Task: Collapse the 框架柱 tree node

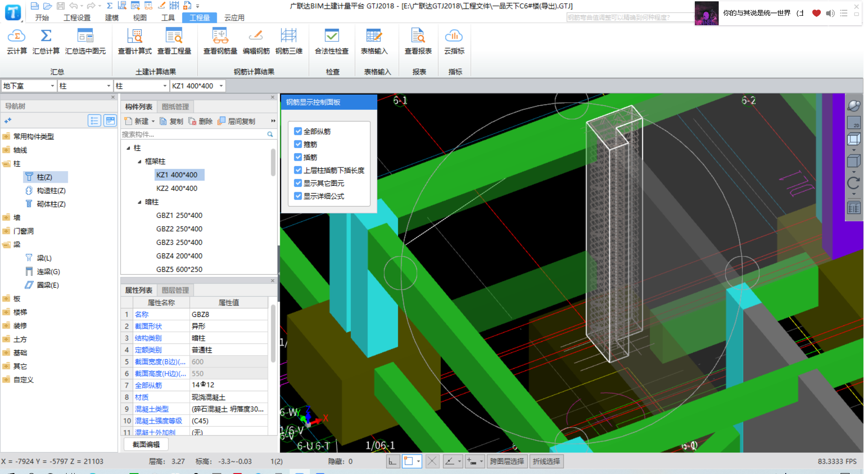Action: (139, 162)
